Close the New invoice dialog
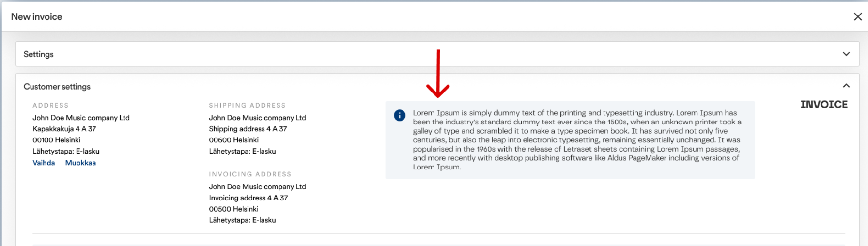The height and width of the screenshot is (246, 868). click(857, 17)
